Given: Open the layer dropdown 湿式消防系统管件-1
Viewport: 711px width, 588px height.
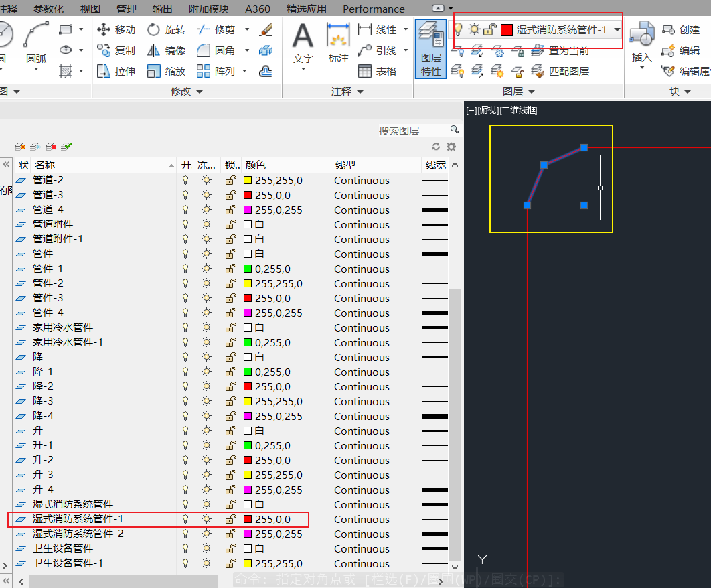Looking at the screenshot, I should pyautogui.click(x=617, y=30).
